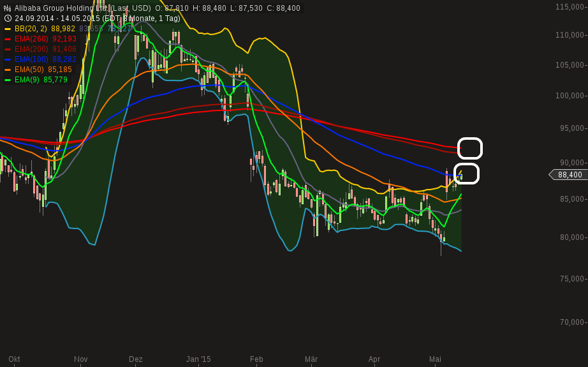Viewport: 588px width, 367px height.
Task: Click the dark red EMA(200) legend swatch
Action: 8,49
